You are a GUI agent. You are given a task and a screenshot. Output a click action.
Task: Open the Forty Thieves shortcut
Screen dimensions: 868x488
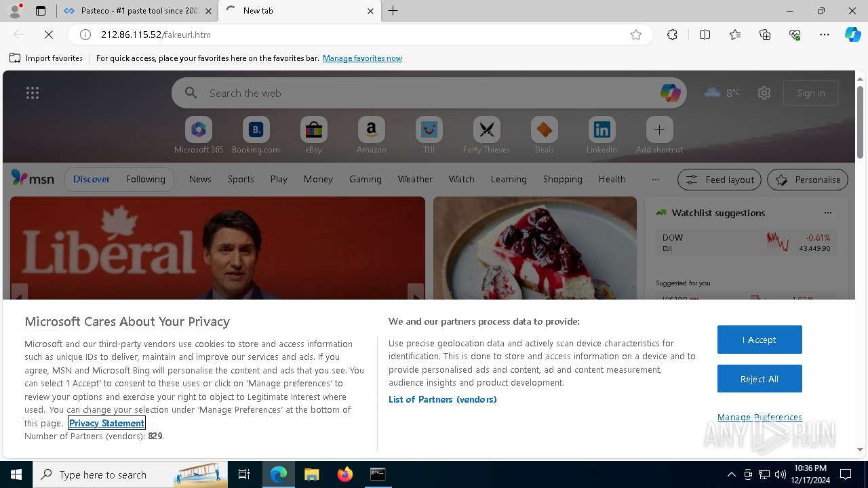point(486,135)
